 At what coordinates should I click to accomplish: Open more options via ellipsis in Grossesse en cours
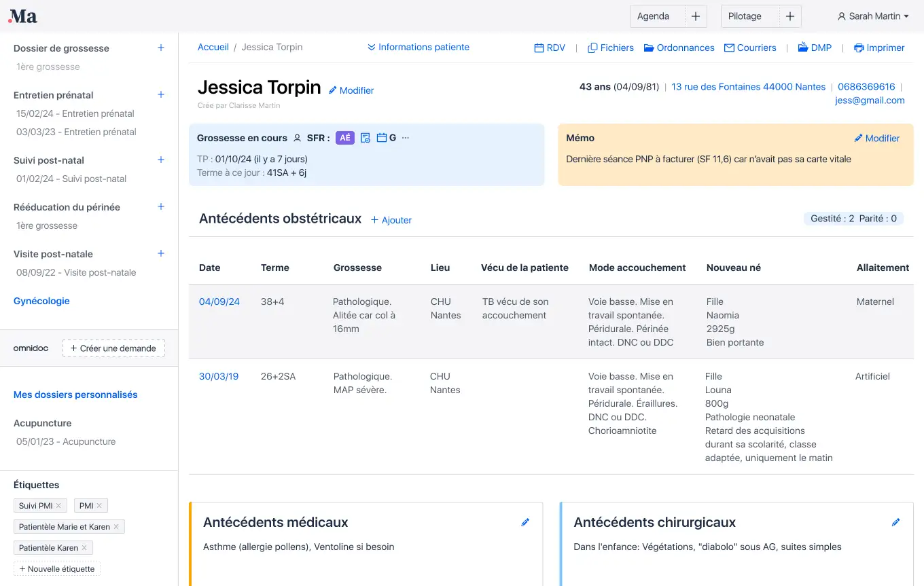tap(405, 139)
